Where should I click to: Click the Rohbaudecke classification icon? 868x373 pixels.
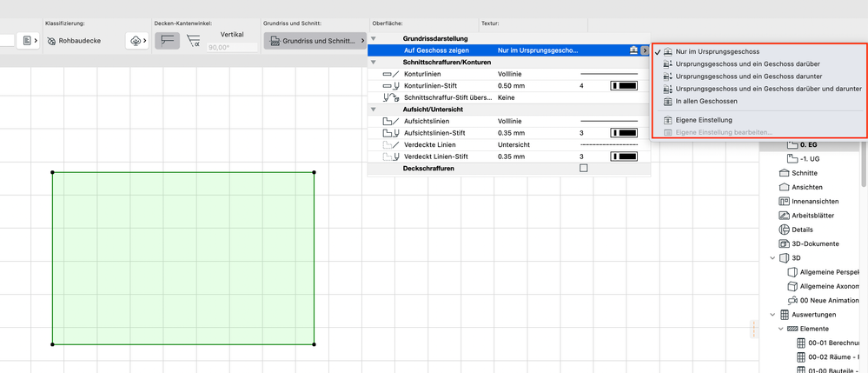(52, 41)
